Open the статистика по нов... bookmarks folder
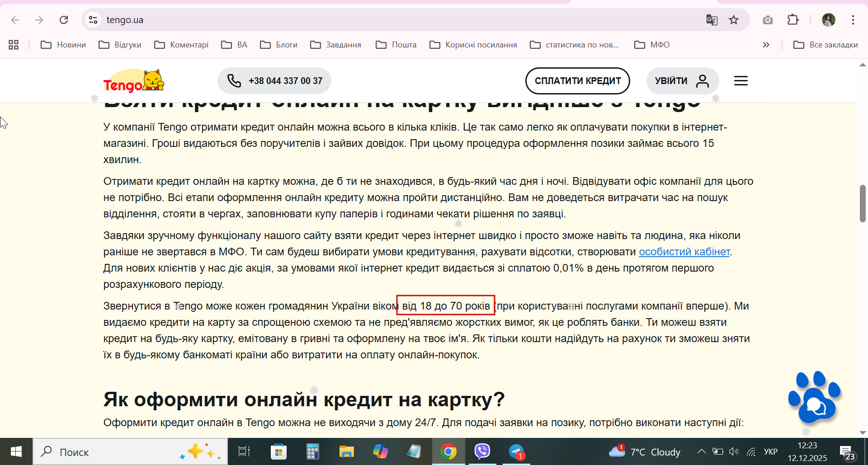 pyautogui.click(x=575, y=45)
